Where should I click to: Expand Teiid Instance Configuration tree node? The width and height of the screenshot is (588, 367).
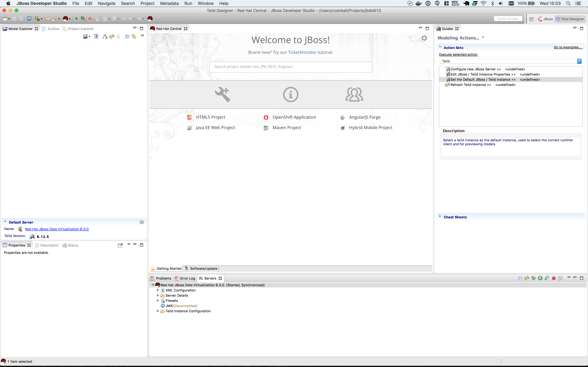click(158, 311)
